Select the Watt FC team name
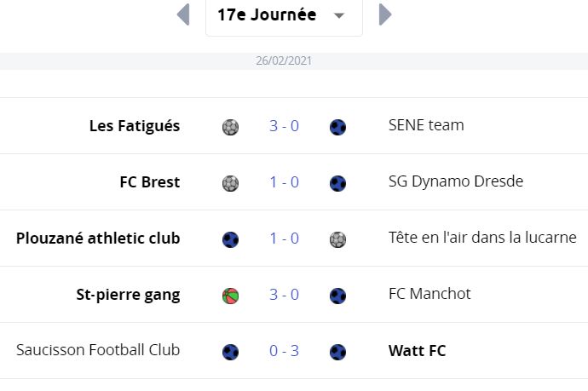 point(417,351)
